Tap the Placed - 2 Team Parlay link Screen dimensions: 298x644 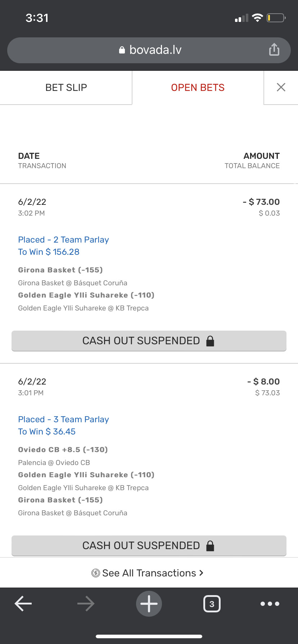point(63,240)
